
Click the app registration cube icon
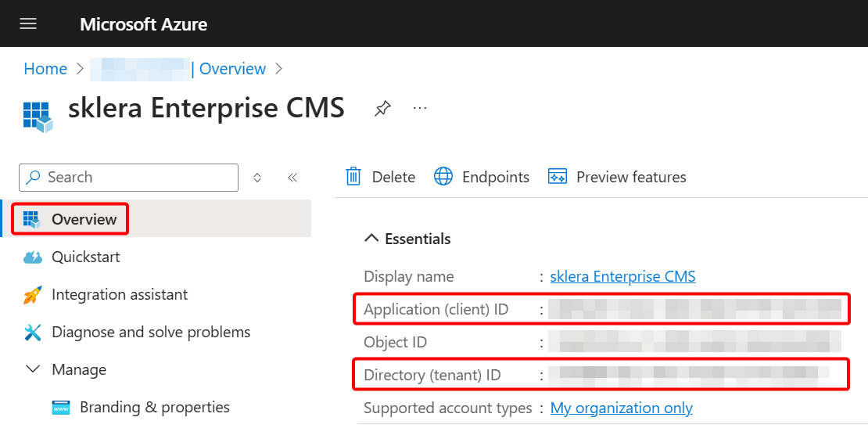tap(38, 117)
